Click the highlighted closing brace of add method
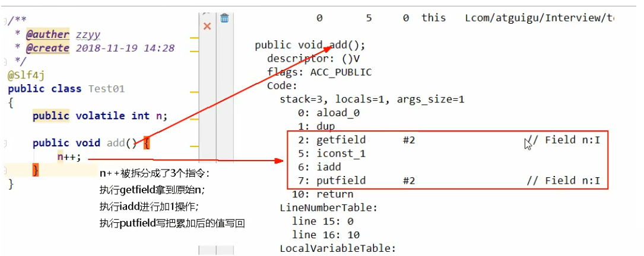The width and height of the screenshot is (644, 256). pos(35,171)
